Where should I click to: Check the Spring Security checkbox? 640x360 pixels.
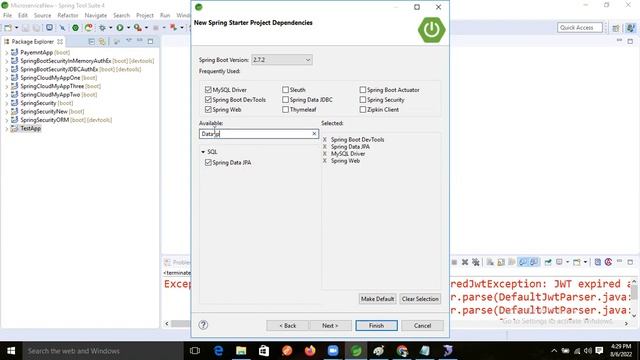click(x=362, y=100)
